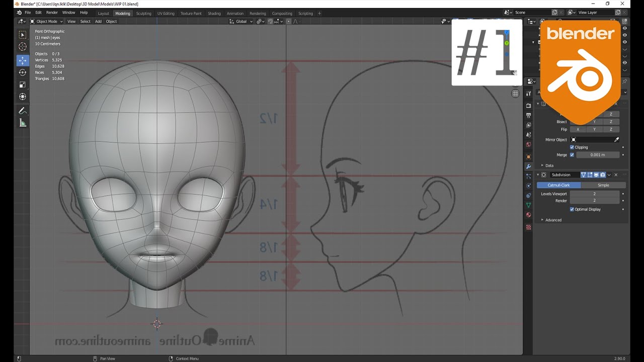The height and width of the screenshot is (362, 644).
Task: Choose the Annotate tool
Action: tap(23, 111)
